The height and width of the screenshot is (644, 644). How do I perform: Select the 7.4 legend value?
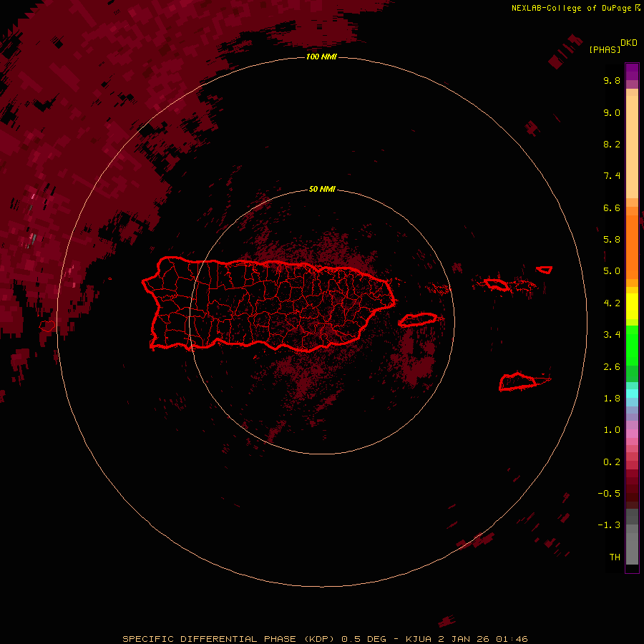(612, 176)
